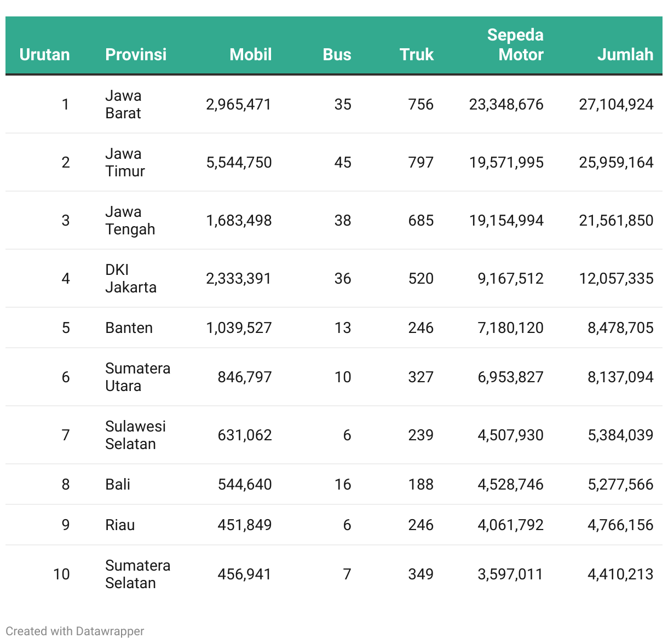The height and width of the screenshot is (644, 668).
Task: Click the DKI Jakarta province cell
Action: [130, 279]
